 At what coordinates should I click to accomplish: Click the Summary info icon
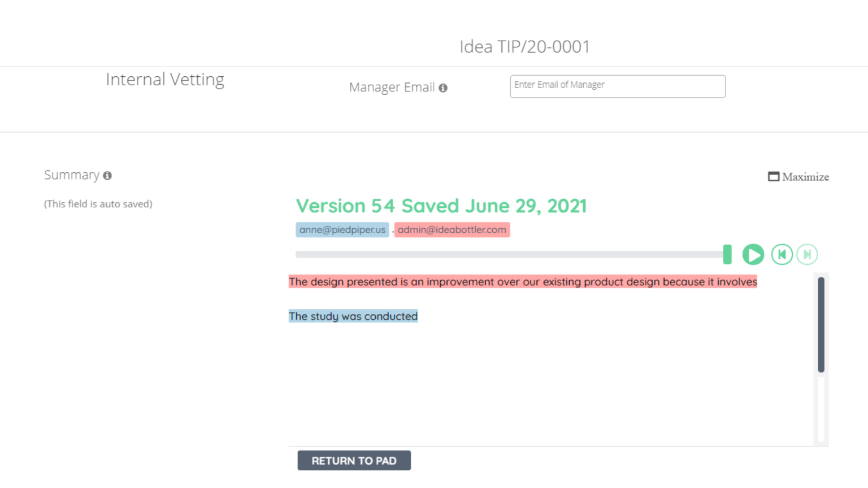point(107,176)
